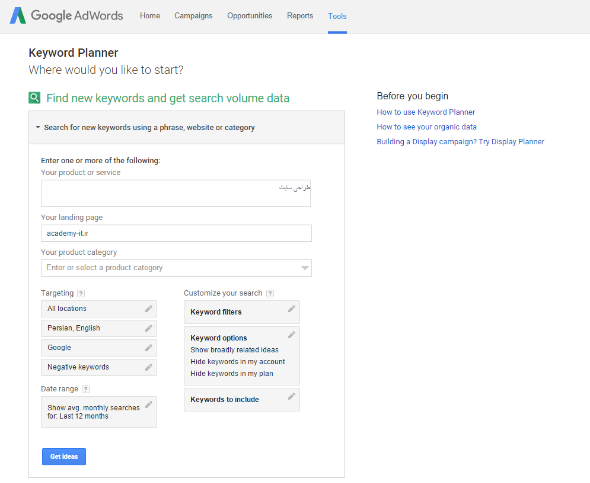
Task: Click the Keyword Planner title
Action: (73, 53)
